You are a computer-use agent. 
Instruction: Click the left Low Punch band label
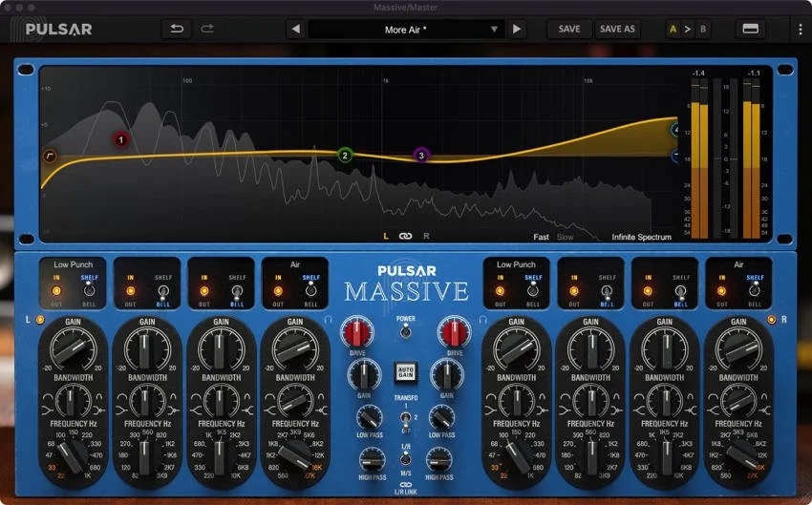(x=73, y=264)
